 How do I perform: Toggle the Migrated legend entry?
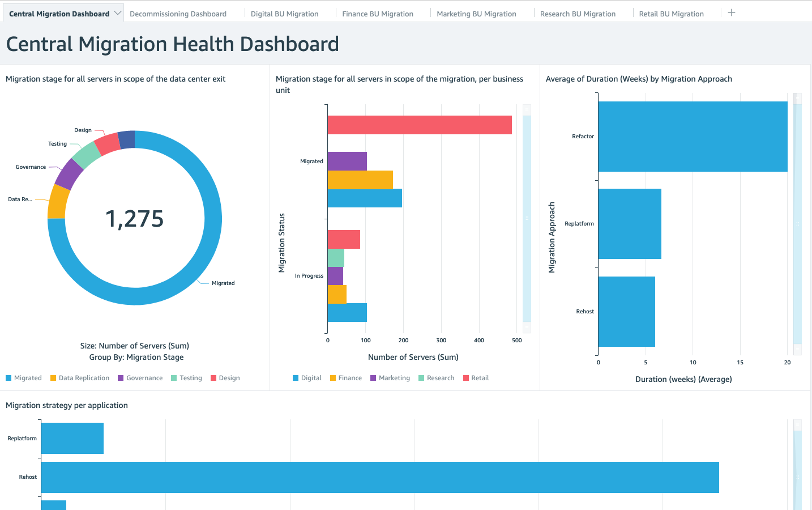(23, 377)
